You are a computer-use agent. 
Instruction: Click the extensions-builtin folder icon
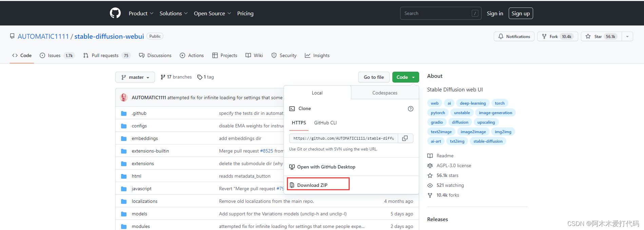pyautogui.click(x=124, y=151)
